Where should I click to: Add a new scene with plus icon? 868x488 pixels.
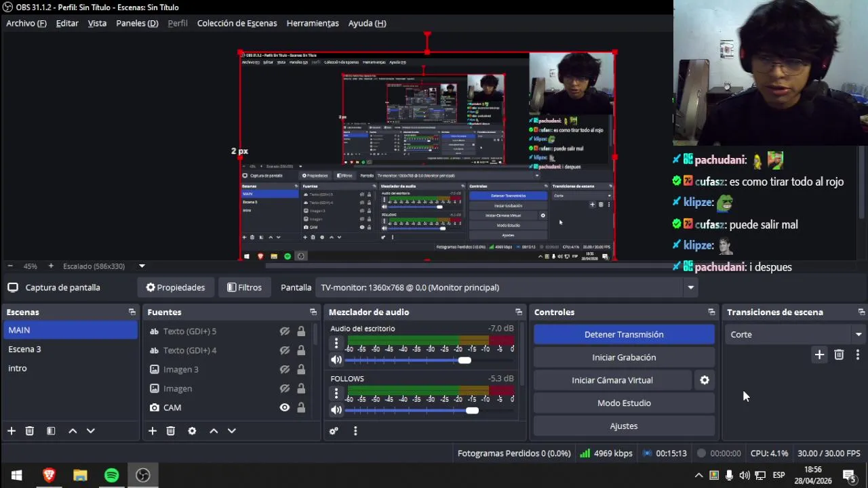(x=11, y=431)
